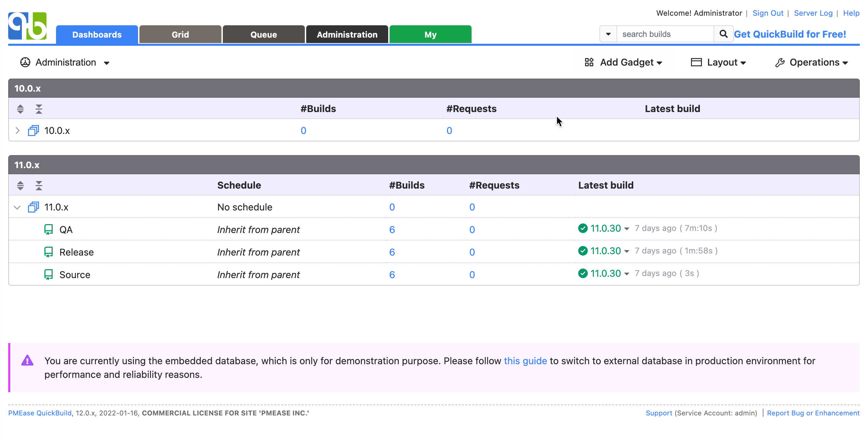Collapse the 11.0.x tree row
The width and height of the screenshot is (868, 438).
17,207
